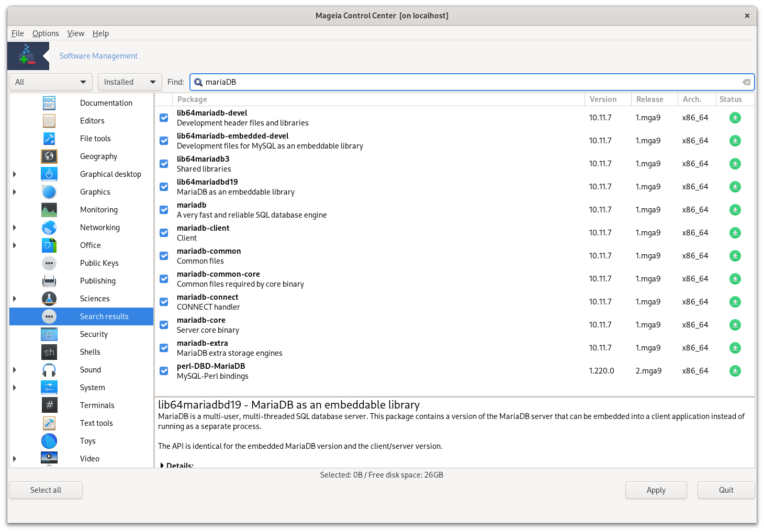Uncheck the lib64mariadb-devel package checkbox
The width and height of the screenshot is (764, 532).
click(x=164, y=118)
